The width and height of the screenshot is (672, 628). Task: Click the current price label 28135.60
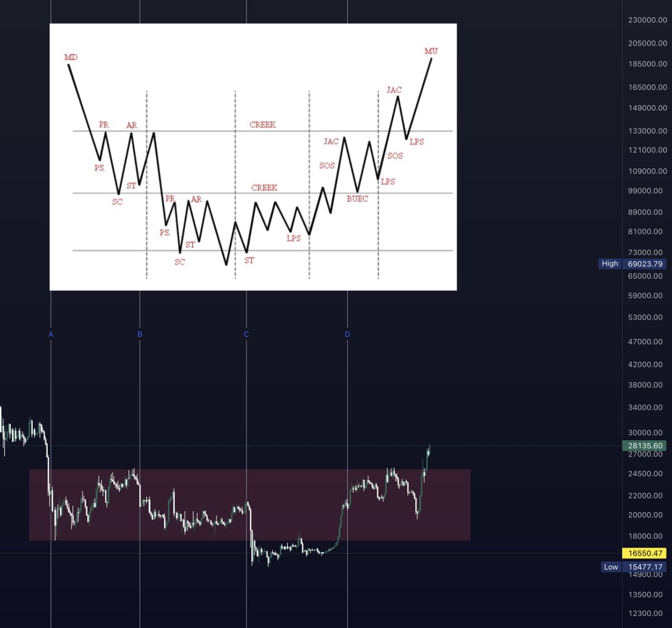point(645,446)
